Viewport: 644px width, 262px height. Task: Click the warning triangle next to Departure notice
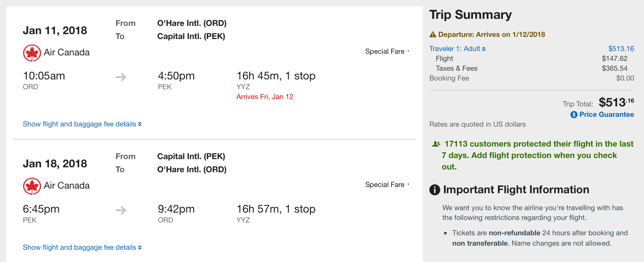coord(433,35)
